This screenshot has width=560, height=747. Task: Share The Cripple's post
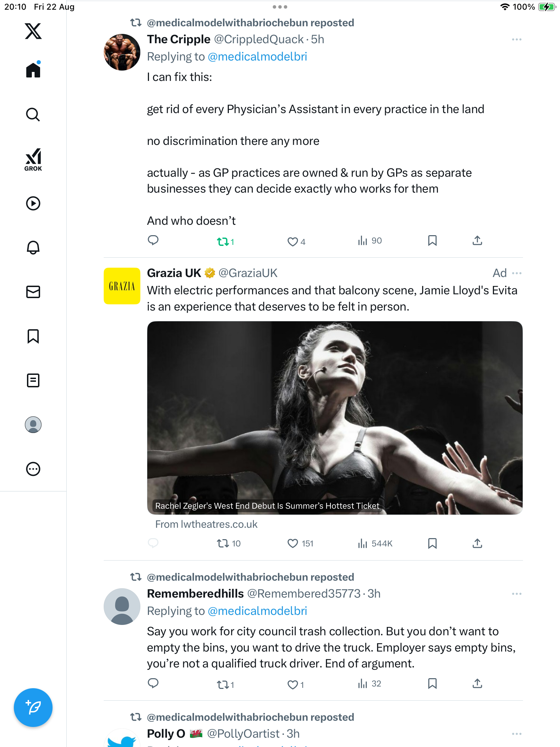tap(477, 241)
